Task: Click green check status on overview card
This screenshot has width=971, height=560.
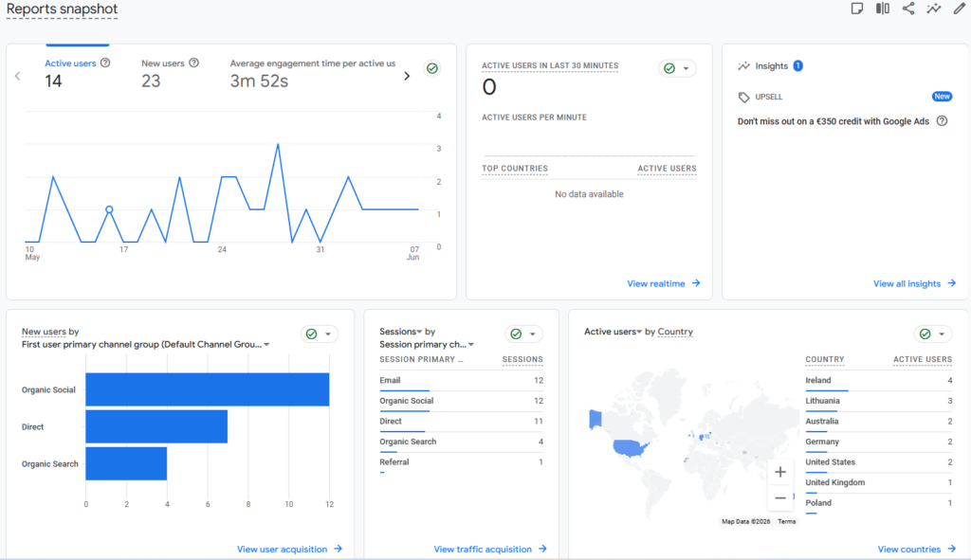Action: 432,68
